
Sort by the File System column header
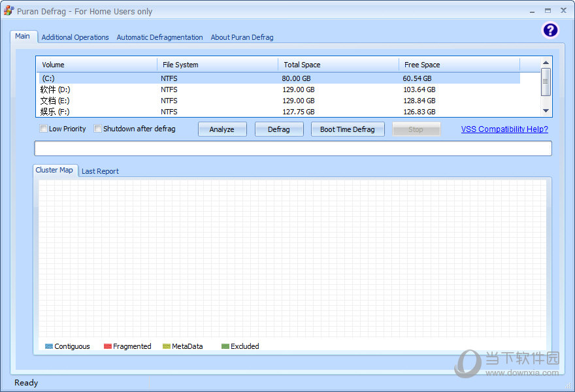click(218, 65)
